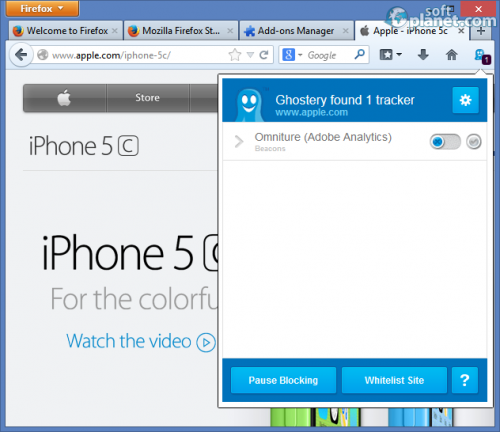500x432 pixels.
Task: Switch to the Welcome to Firefox tab
Action: [66, 31]
